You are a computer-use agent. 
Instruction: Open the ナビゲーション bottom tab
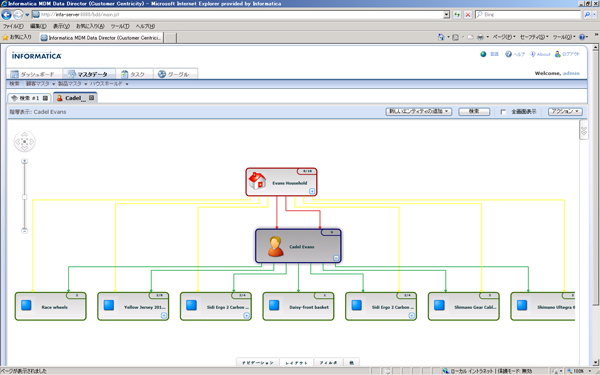tap(258, 362)
